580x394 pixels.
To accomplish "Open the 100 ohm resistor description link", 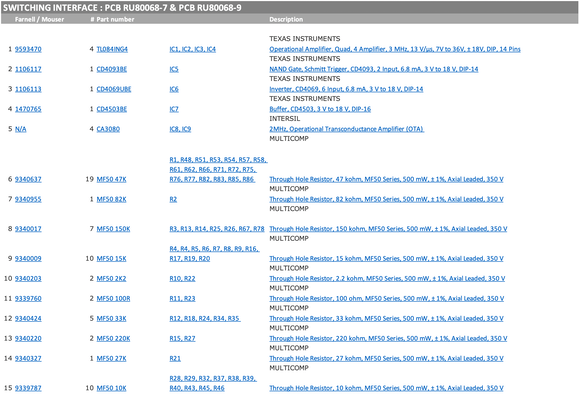I will (387, 299).
